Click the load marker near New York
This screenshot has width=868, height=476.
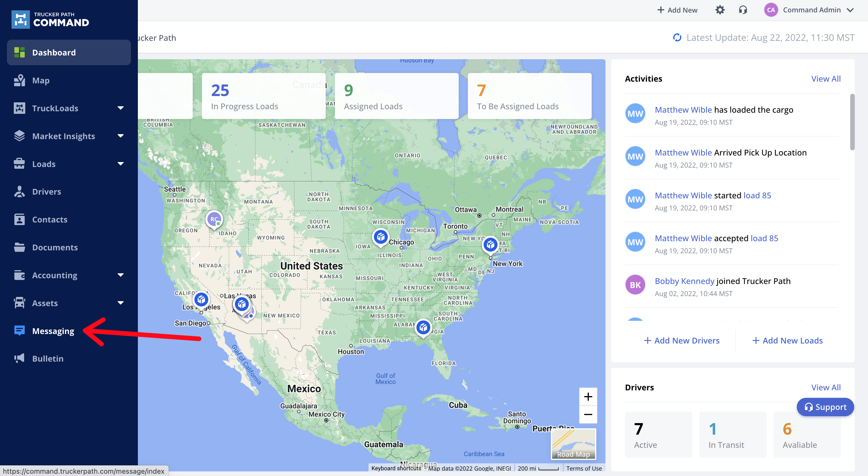click(490, 245)
